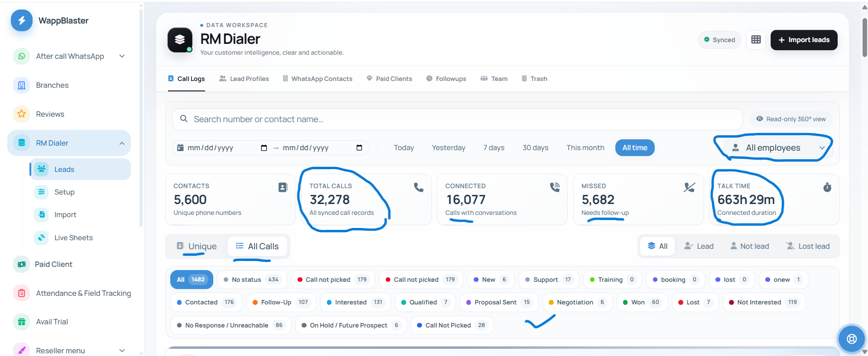Image resolution: width=868 pixels, height=356 pixels.
Task: Click the Paid Client money icon
Action: point(21,264)
